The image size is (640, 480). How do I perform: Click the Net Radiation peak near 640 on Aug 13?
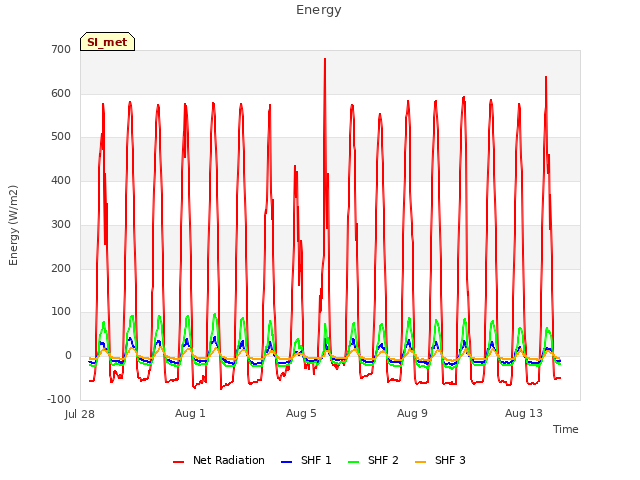tap(546, 77)
